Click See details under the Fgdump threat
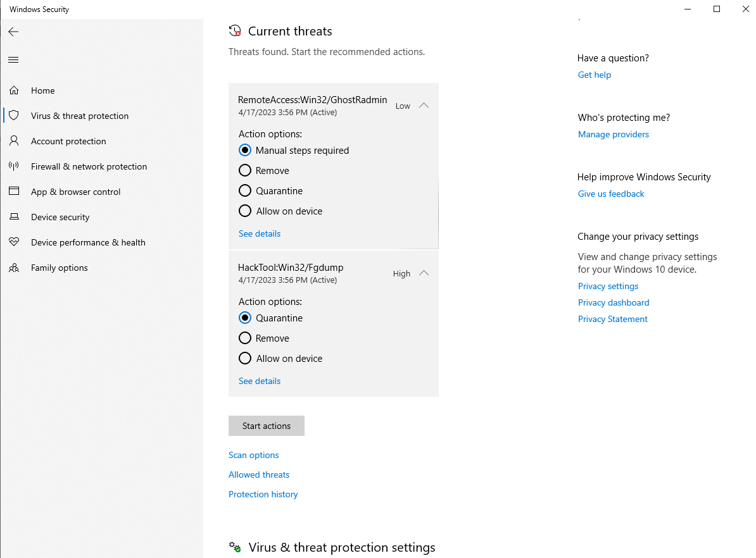This screenshot has width=756, height=558. [x=259, y=381]
